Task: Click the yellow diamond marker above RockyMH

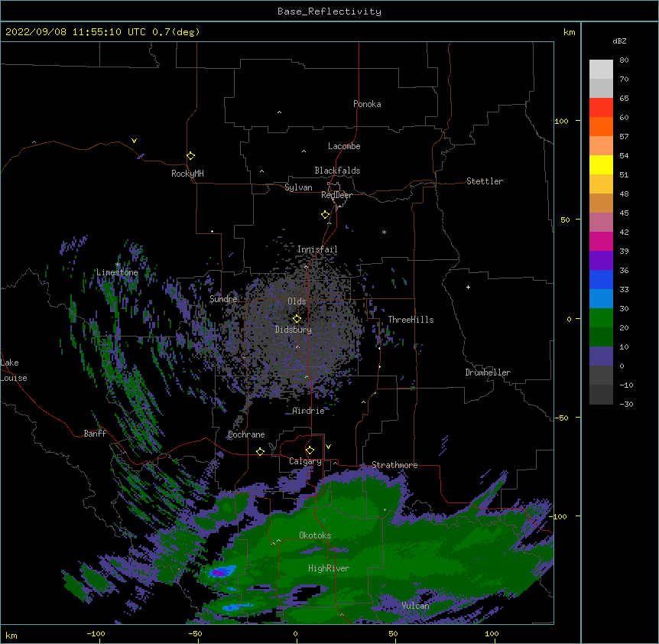Action: (x=190, y=155)
